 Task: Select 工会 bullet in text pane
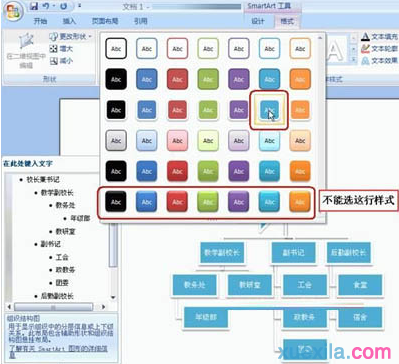click(x=62, y=257)
